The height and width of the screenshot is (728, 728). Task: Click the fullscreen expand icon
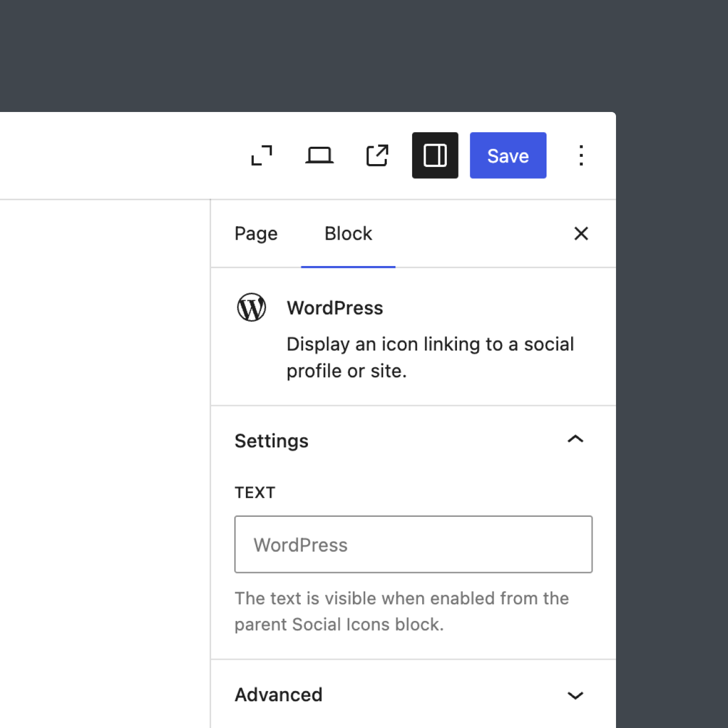[262, 156]
